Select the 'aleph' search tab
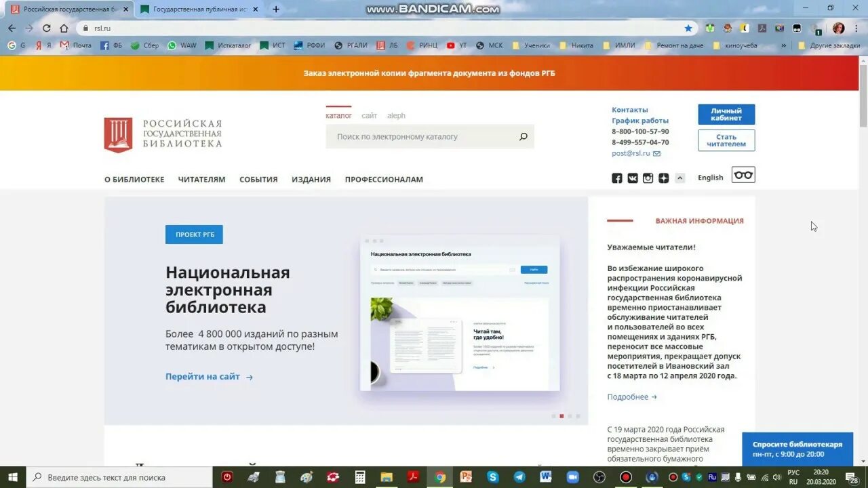Screen dimensions: 868x488 [x=396, y=115]
